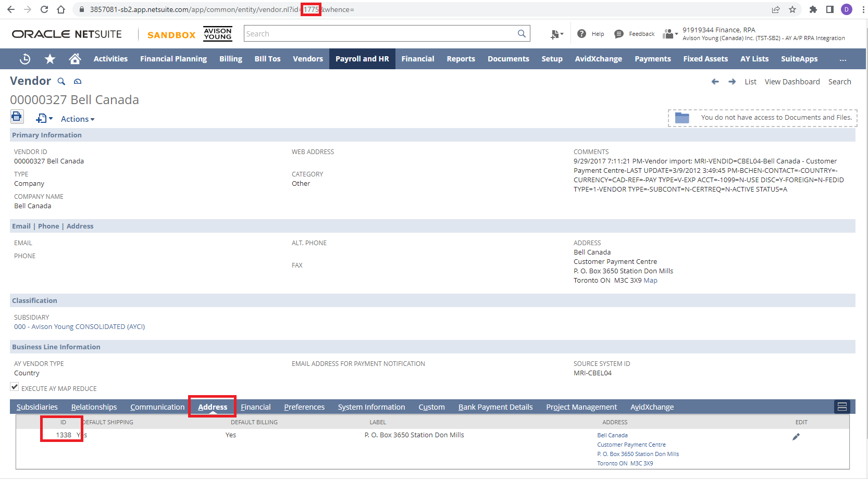Go to NetSuite Home icon

pos(75,59)
